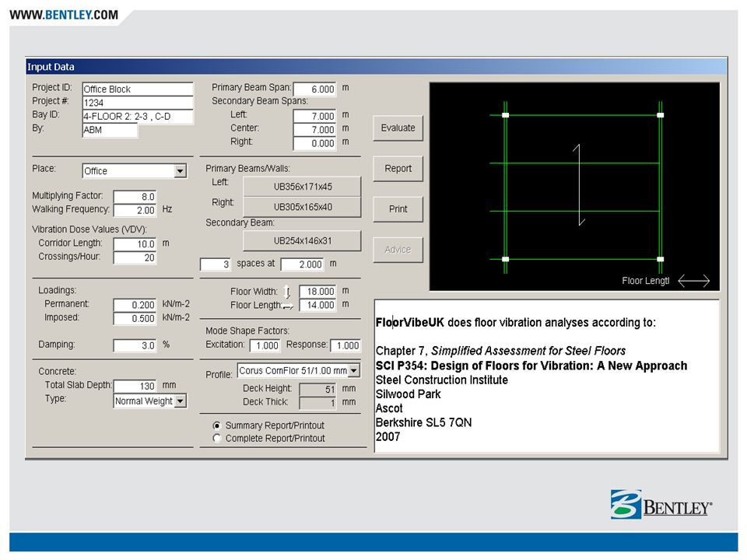
Task: Edit the Multiplying Factor field
Action: pos(135,197)
